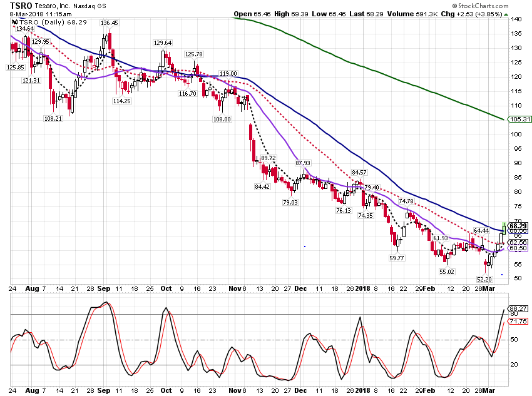Click the 8-Mar-2018 11:15am timestamp
Viewport: 532px width, 396px height.
coord(41,14)
